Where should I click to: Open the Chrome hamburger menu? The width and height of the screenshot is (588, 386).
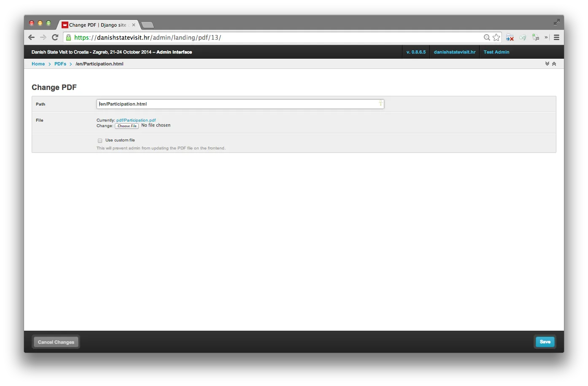click(556, 38)
